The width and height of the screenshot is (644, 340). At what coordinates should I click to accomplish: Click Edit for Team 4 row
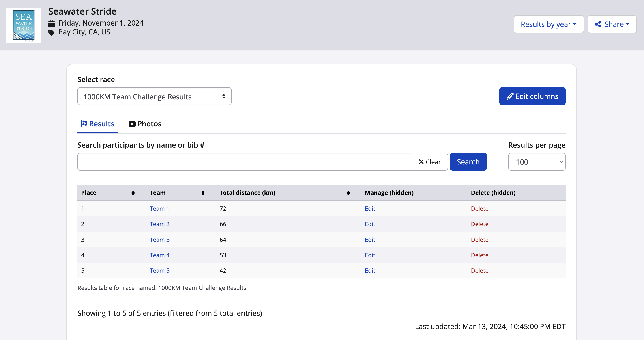[370, 255]
